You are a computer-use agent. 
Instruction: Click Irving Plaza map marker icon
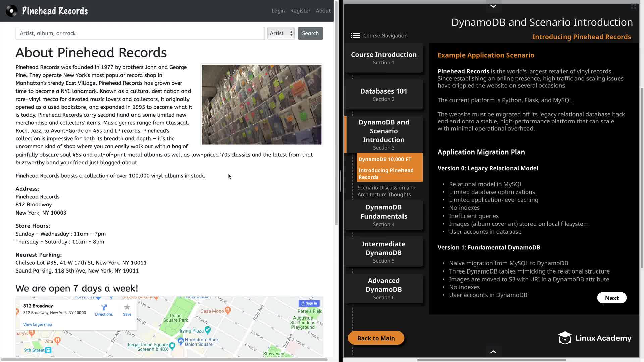click(x=208, y=330)
